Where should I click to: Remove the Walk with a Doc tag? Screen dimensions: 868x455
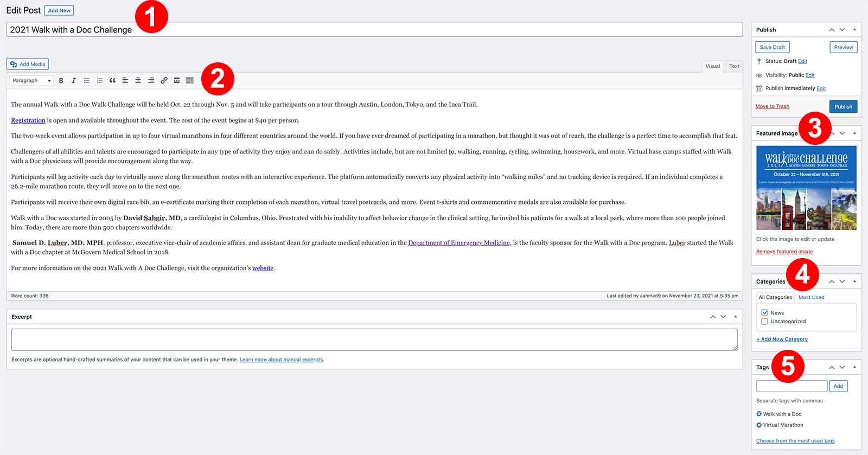click(x=759, y=414)
